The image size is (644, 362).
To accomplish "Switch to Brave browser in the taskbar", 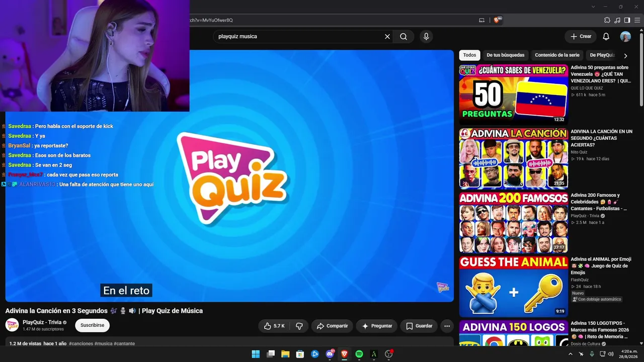I will [x=344, y=354].
